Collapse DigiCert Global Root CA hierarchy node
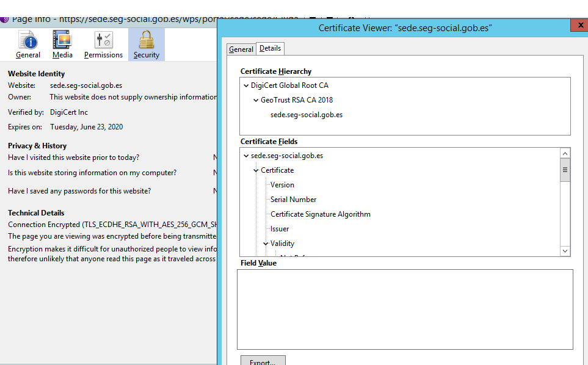Image resolution: width=588 pixels, height=365 pixels. [x=246, y=86]
